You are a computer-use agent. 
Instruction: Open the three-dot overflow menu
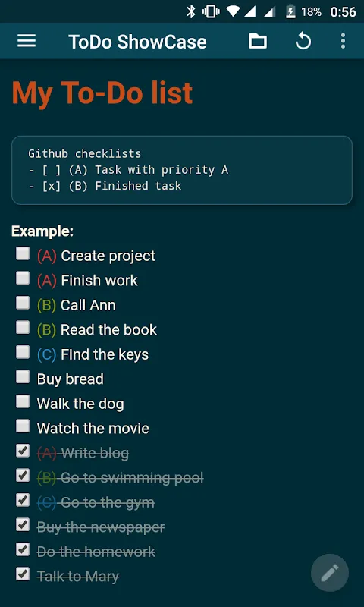click(343, 41)
